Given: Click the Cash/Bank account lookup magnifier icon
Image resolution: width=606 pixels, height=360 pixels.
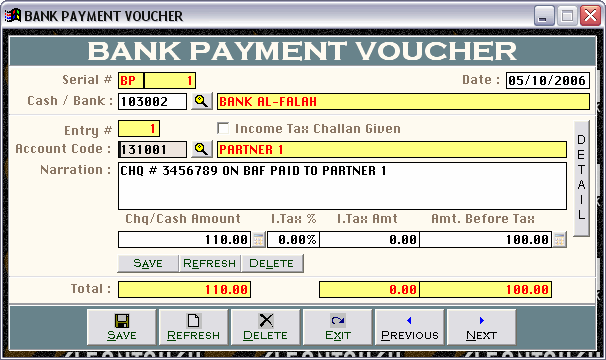Looking at the screenshot, I should (x=201, y=101).
